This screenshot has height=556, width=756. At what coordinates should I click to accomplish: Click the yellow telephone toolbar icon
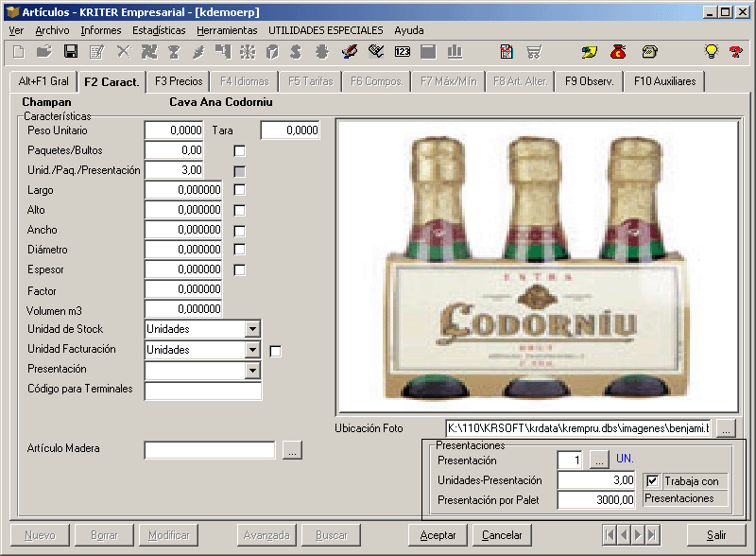[649, 52]
